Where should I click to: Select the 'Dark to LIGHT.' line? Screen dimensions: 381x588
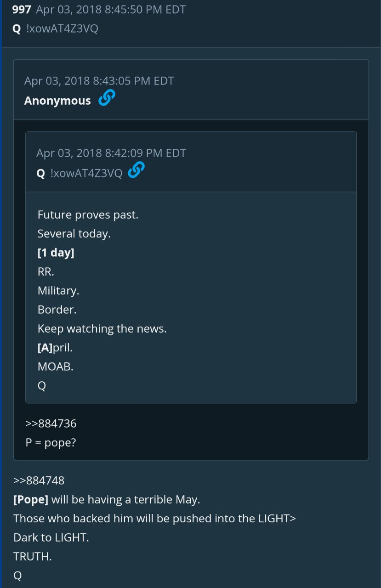pos(51,537)
